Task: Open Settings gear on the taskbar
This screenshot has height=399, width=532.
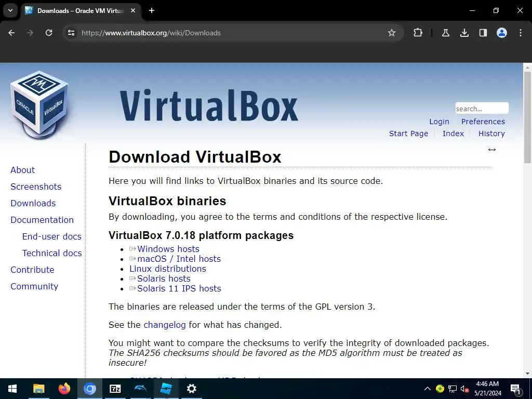Action: click(191, 389)
